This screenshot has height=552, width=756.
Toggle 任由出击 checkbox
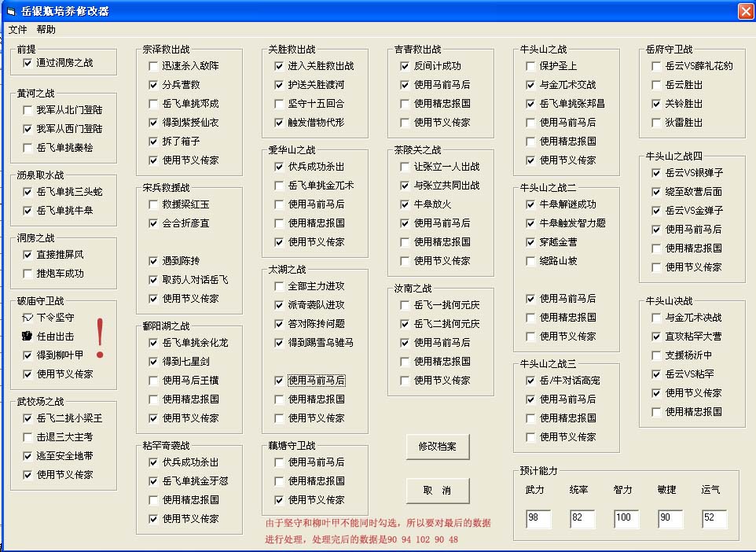pyautogui.click(x=28, y=337)
